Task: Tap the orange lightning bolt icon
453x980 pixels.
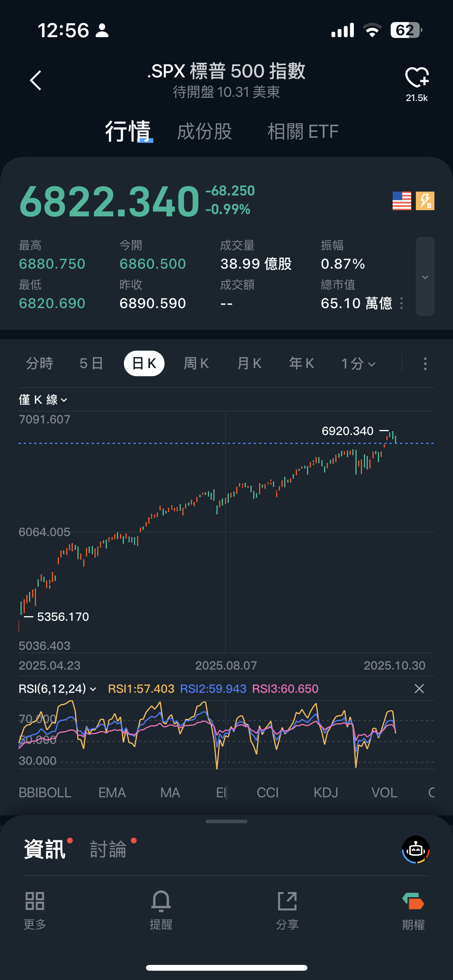Action: click(425, 201)
